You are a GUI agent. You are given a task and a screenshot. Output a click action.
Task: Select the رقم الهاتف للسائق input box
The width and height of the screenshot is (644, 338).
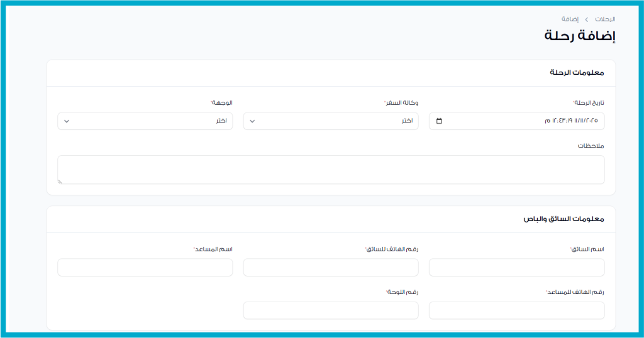[x=331, y=267]
